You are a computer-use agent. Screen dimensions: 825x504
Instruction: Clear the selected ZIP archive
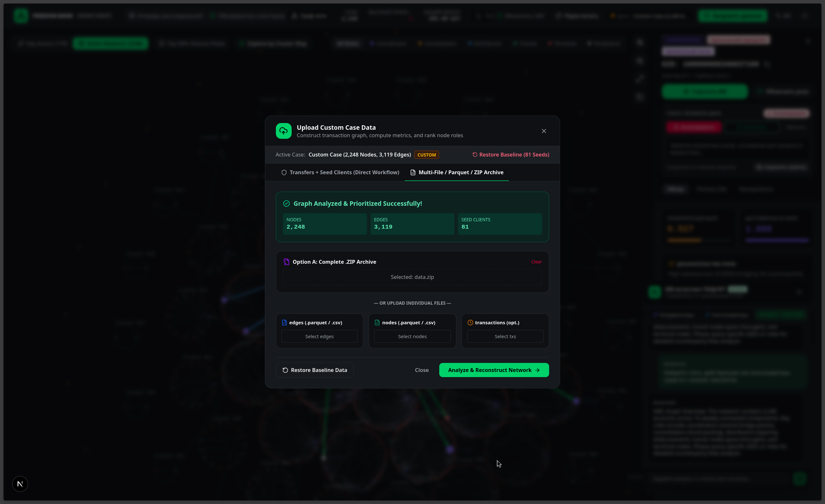536,262
